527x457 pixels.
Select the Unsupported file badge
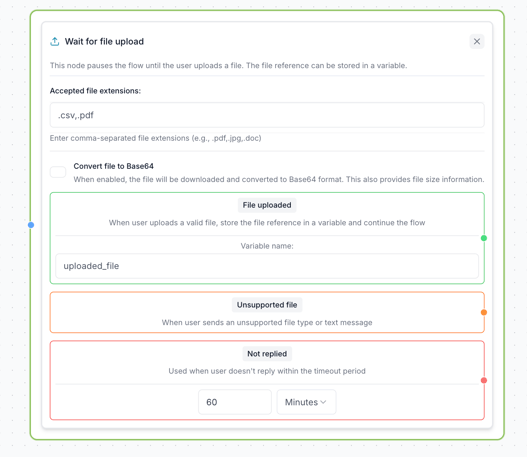[267, 305]
